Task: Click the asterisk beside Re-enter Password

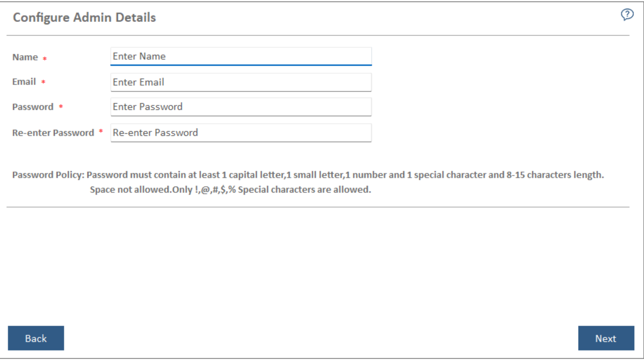Action: (x=101, y=132)
